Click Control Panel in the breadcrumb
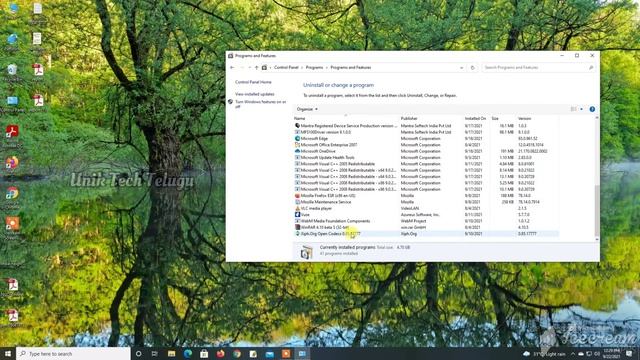Viewport: 640px width, 360px height. (x=286, y=67)
